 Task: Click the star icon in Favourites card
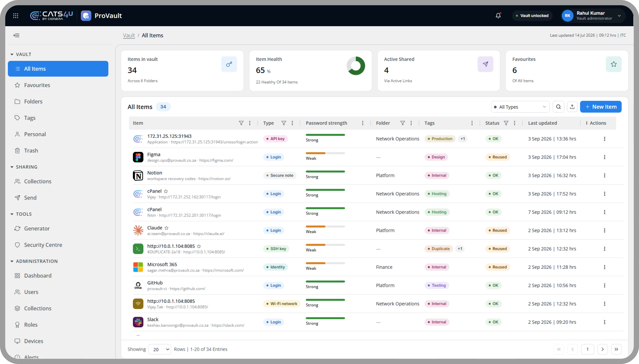point(613,64)
